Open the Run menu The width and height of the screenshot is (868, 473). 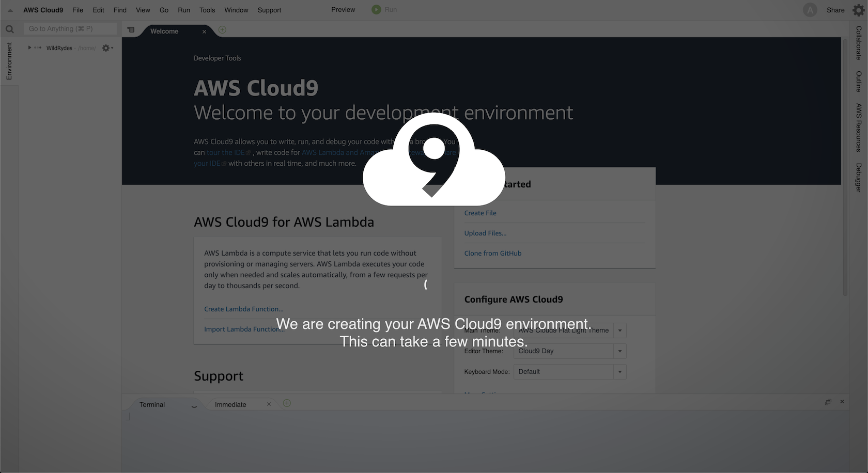click(x=183, y=10)
